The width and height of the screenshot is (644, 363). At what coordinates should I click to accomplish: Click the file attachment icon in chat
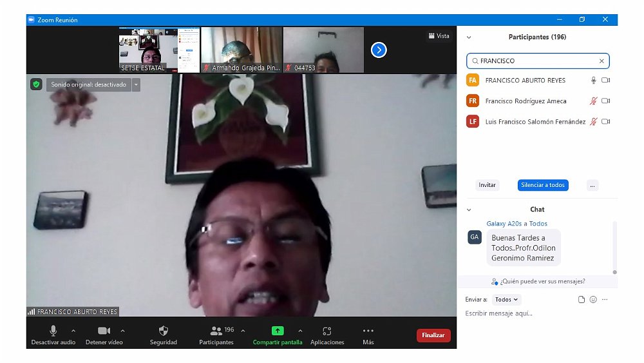pos(582,300)
